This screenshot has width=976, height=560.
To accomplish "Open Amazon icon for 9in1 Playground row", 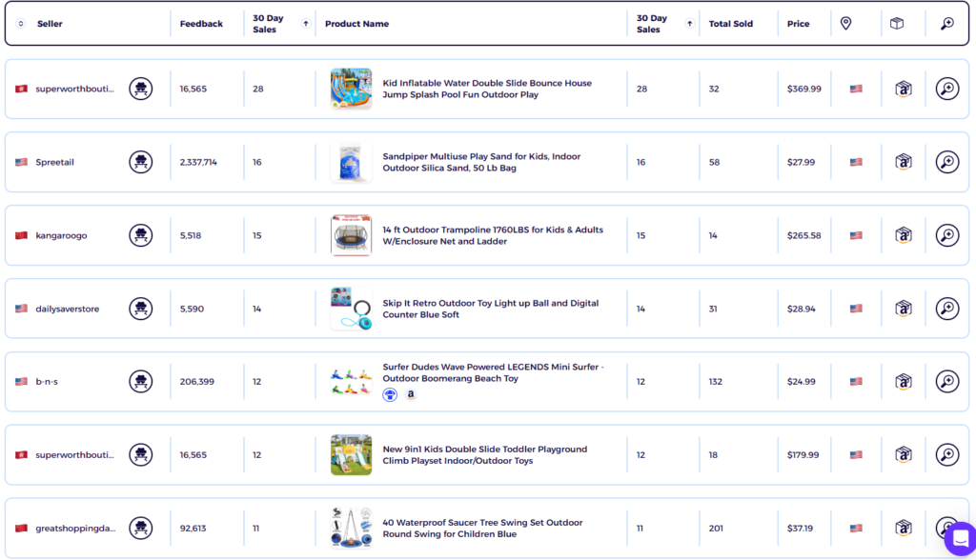I will tap(904, 455).
